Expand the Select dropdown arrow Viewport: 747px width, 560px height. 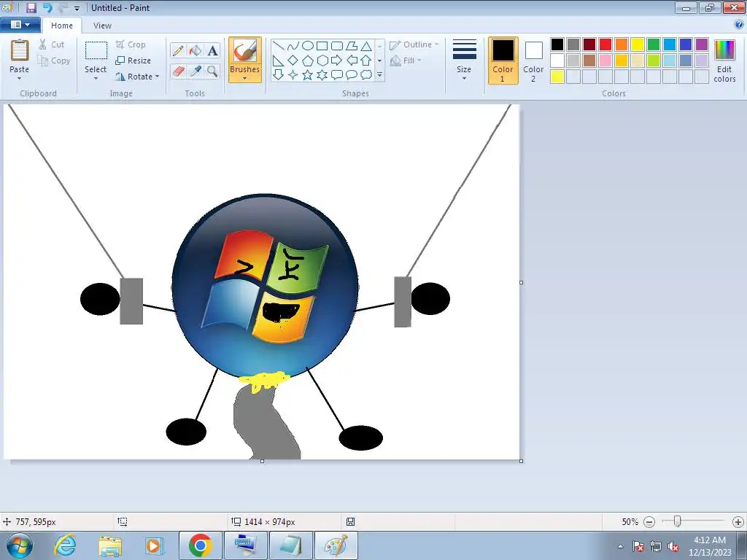[96, 79]
